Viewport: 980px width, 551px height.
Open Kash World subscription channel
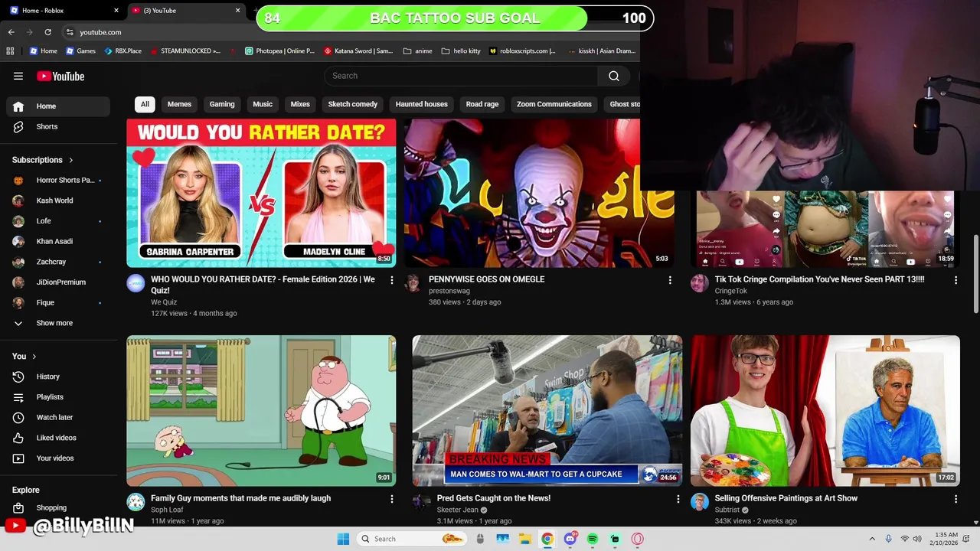(58, 201)
